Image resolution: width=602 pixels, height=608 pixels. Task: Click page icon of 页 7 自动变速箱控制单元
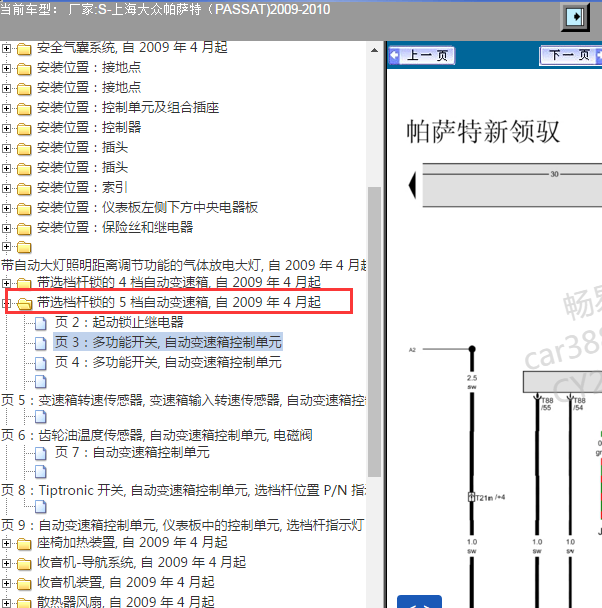click(41, 453)
